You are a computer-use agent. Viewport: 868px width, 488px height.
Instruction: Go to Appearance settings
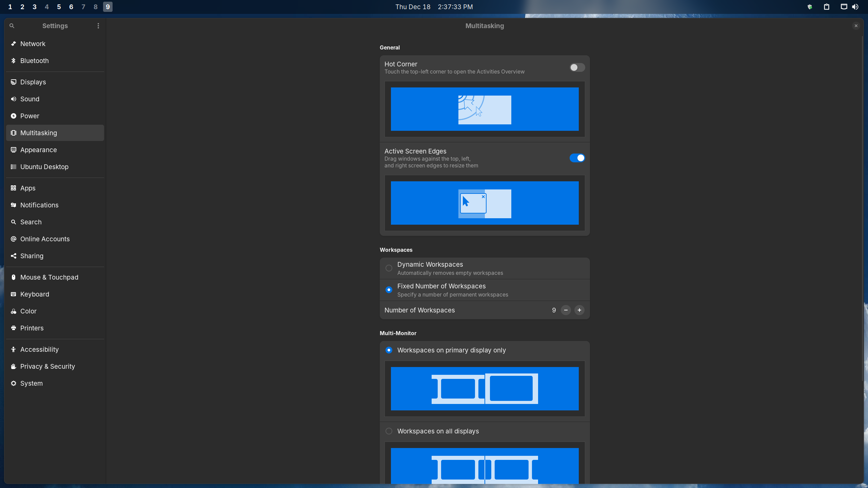(38, 150)
